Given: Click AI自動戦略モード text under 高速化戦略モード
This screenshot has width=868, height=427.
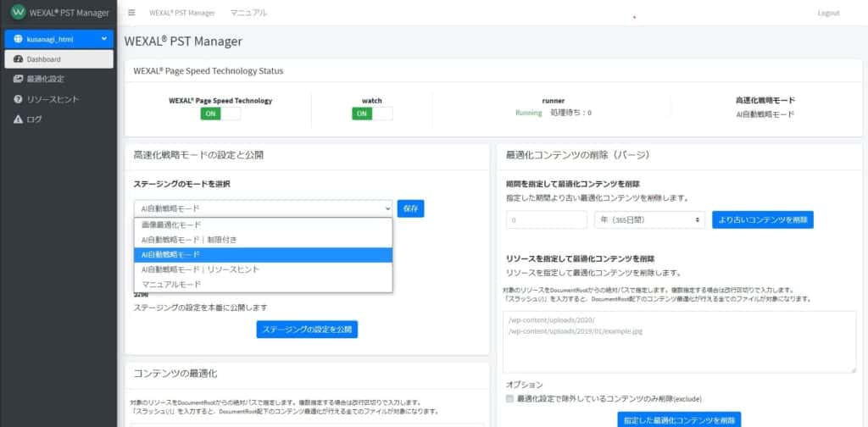Looking at the screenshot, I should [x=765, y=114].
